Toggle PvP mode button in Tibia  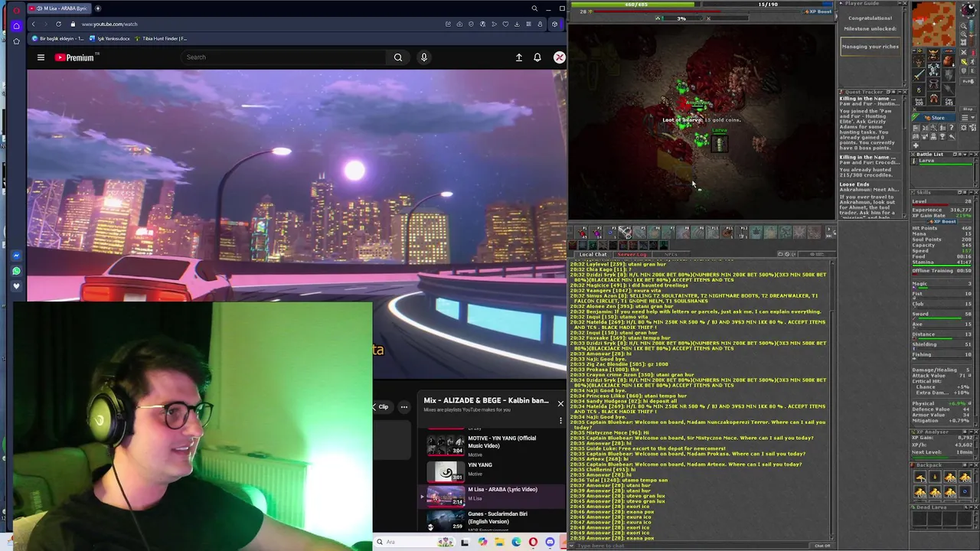pos(968,81)
